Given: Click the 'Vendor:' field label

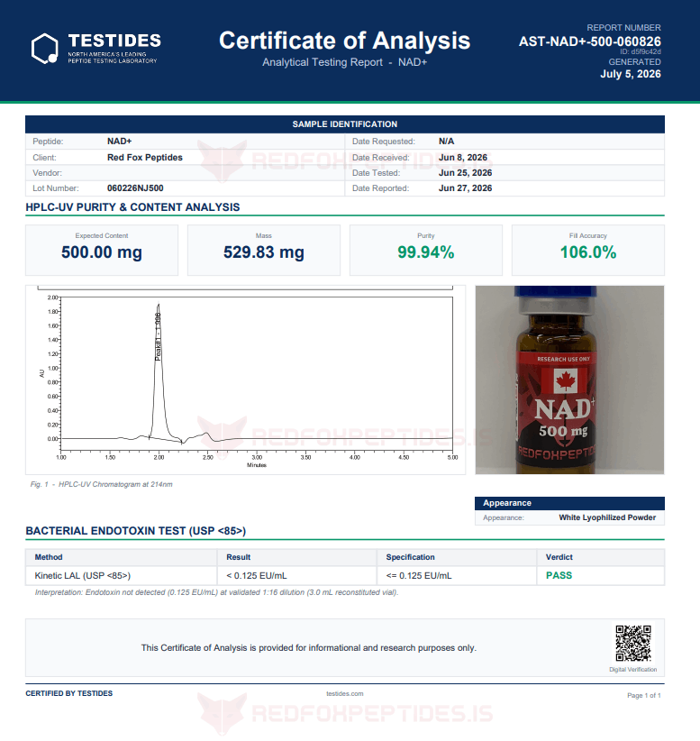Looking at the screenshot, I should tap(47, 173).
